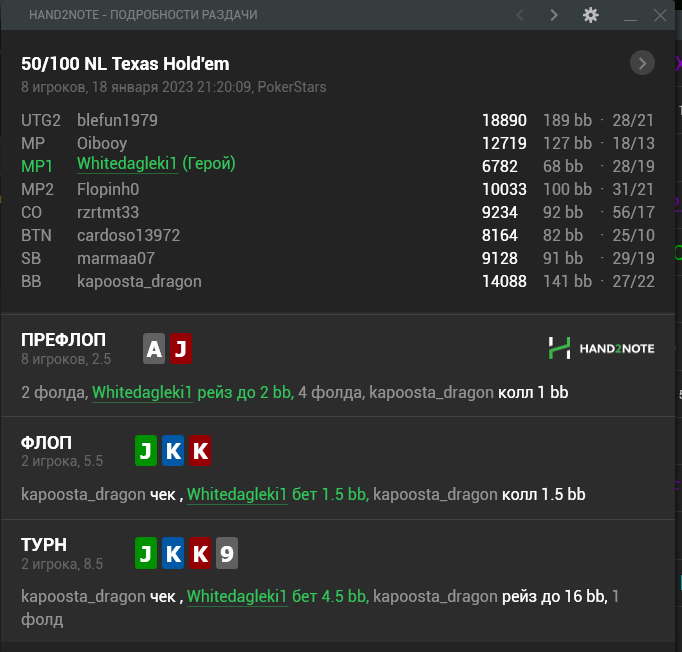Click the round chevron button beside game title
Image resolution: width=682 pixels, height=652 pixels.
tap(642, 63)
